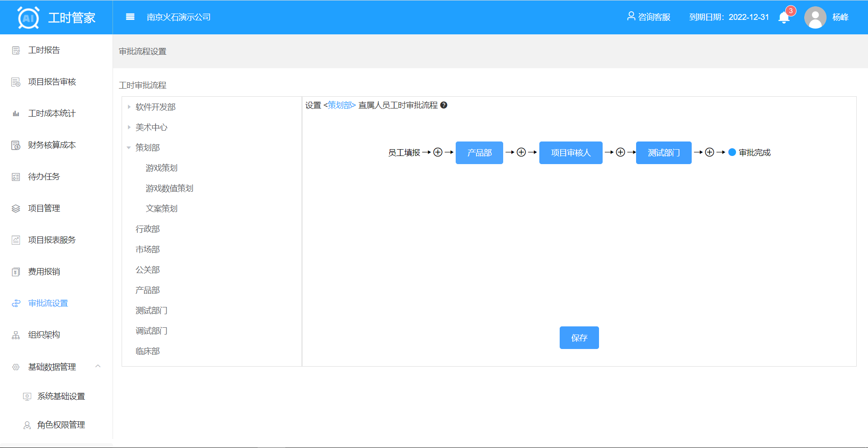Collapse the 策划部 tree node
Screen dimensions: 868x448
click(129, 148)
